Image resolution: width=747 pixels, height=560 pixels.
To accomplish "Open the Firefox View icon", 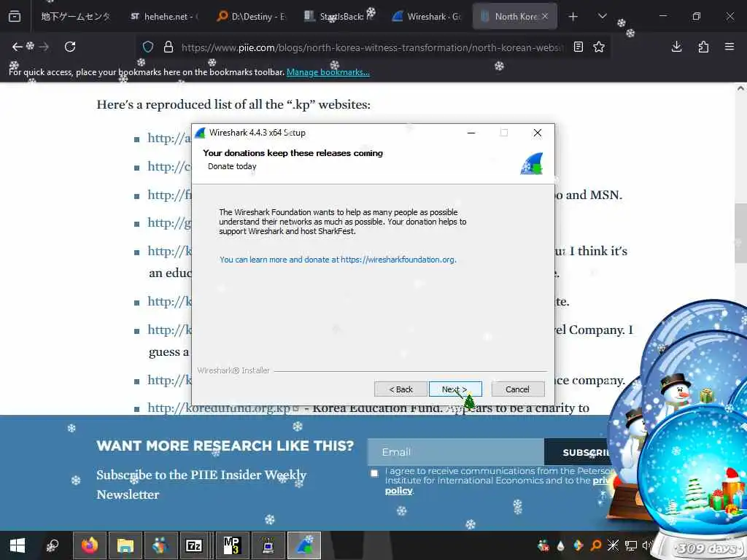I will click(x=15, y=17).
